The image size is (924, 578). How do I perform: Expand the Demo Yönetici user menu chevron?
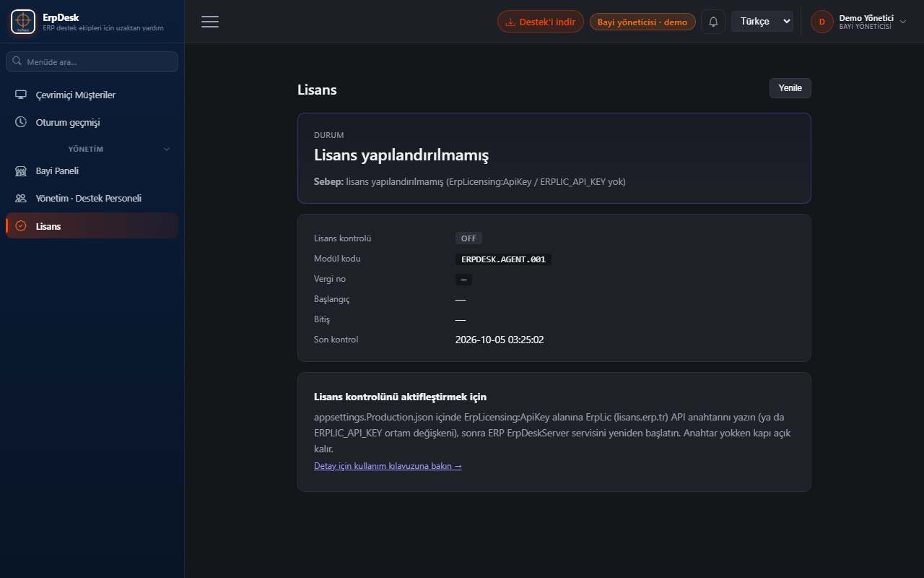[902, 22]
